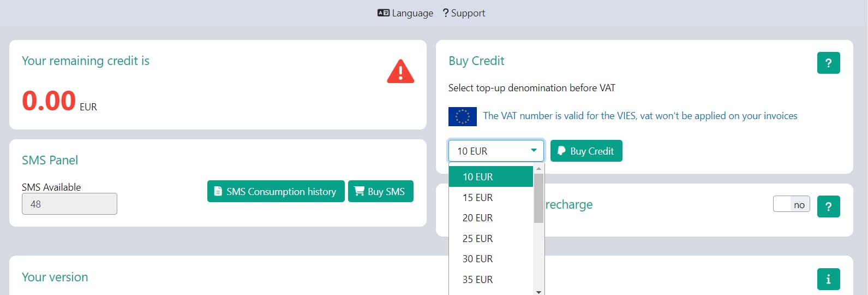The image size is (868, 295).
Task: Select 15 EUR from the list
Action: tap(477, 198)
